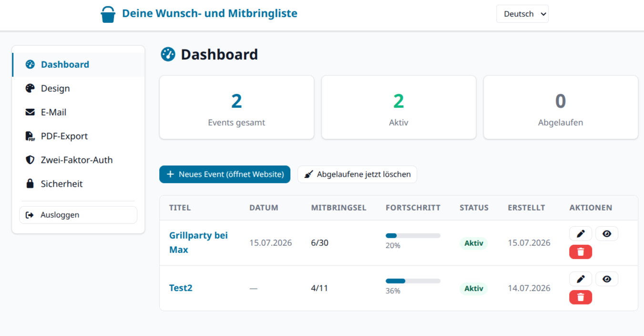Image resolution: width=644 pixels, height=336 pixels.
Task: Delete Test2 with red trash icon
Action: (x=581, y=297)
